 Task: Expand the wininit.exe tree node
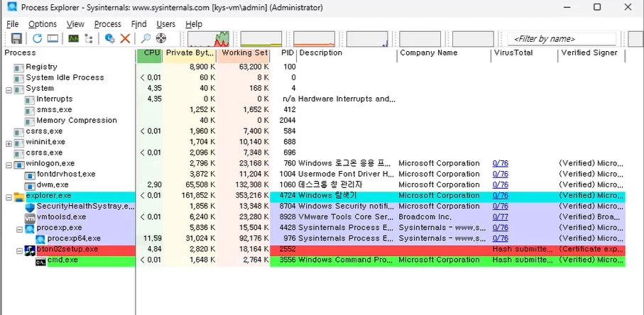coord(9,143)
